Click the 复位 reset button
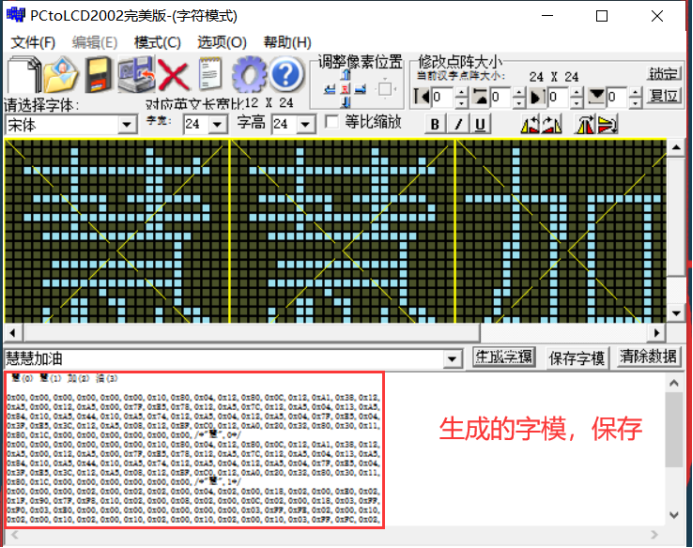 [663, 95]
